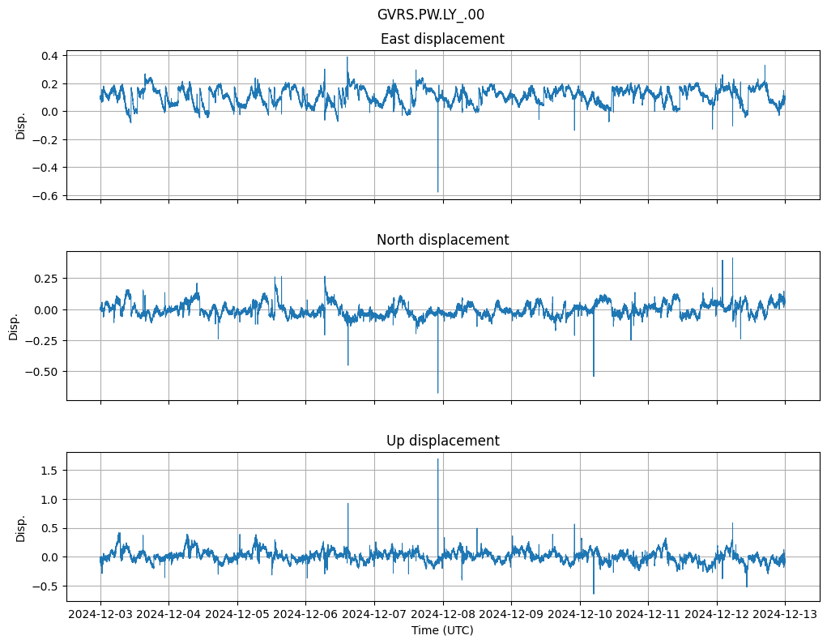Select the East displacement plot title
827x644 pixels.
(442, 39)
